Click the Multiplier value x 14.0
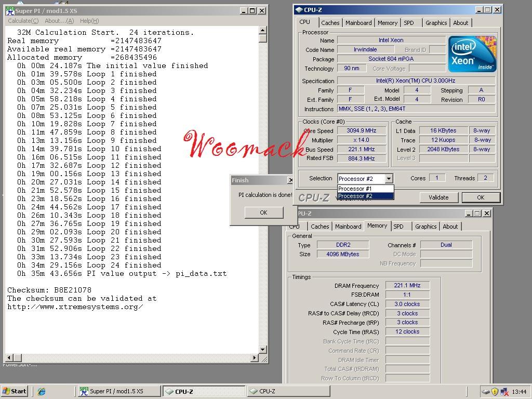The height and width of the screenshot is (399, 532). click(x=362, y=140)
